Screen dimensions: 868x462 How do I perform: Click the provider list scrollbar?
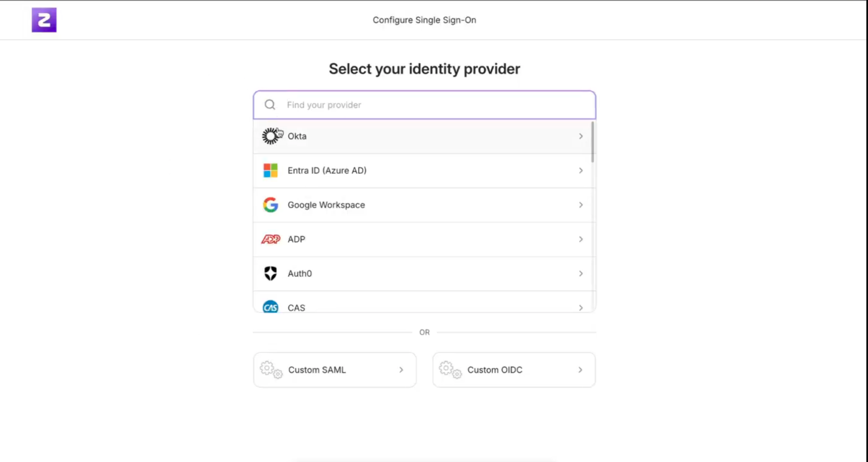point(592,141)
